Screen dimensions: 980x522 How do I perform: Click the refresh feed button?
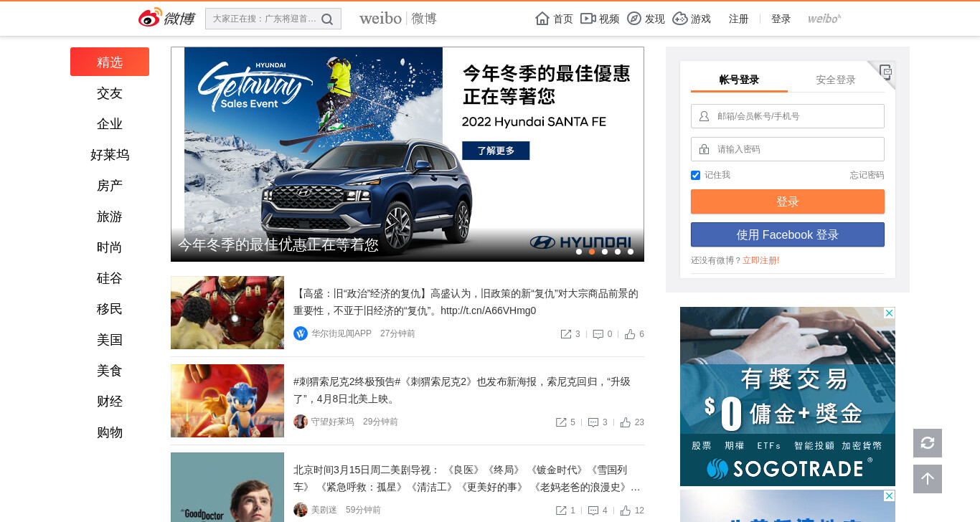coord(928,443)
